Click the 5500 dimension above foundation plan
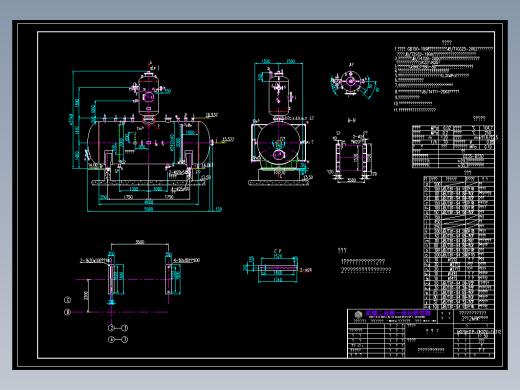This screenshot has width=520, height=390. point(140,242)
